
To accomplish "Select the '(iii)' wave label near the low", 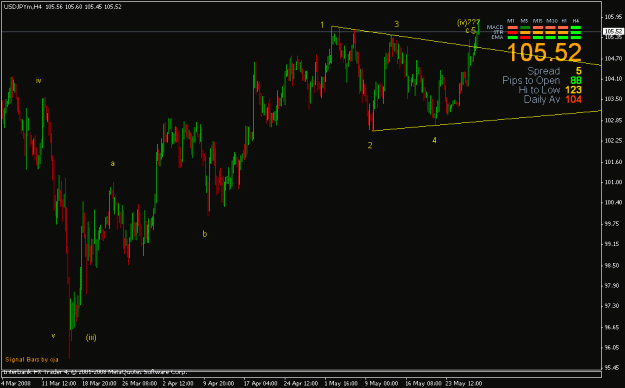I will 91,337.
